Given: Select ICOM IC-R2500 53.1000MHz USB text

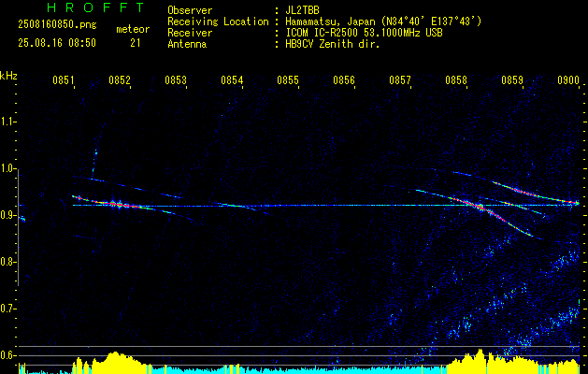Looking at the screenshot, I should [364, 33].
